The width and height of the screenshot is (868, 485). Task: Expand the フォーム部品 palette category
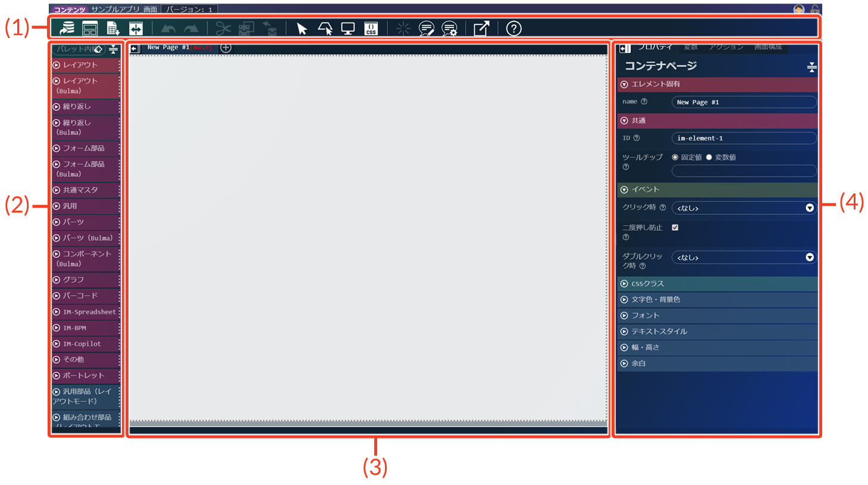[83, 148]
